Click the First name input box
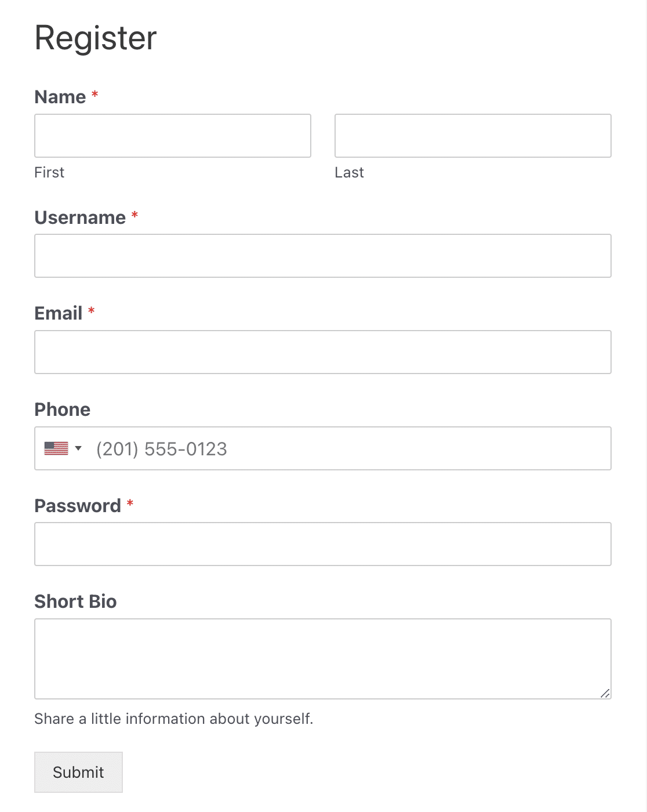This screenshot has height=812, width=647. [172, 136]
